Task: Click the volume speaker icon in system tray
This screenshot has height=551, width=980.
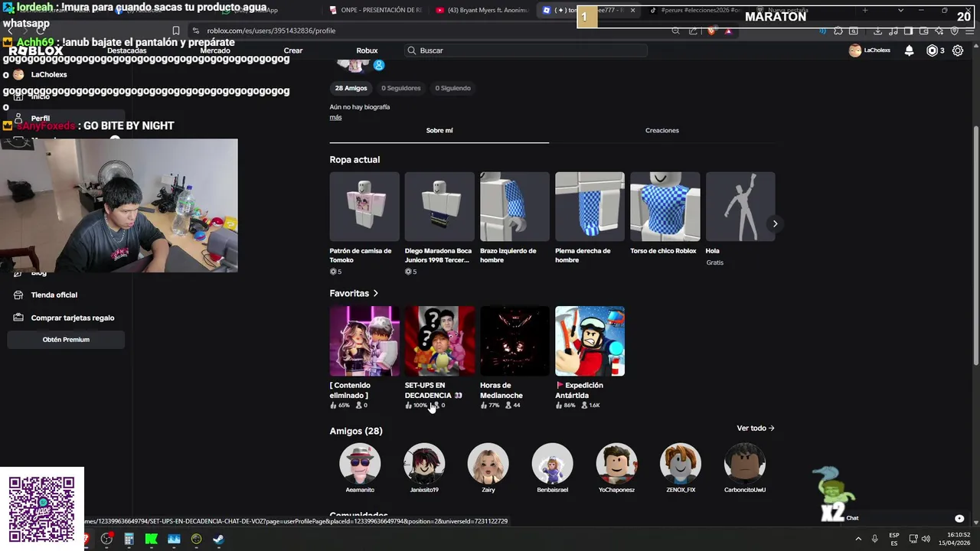Action: pos(926,539)
